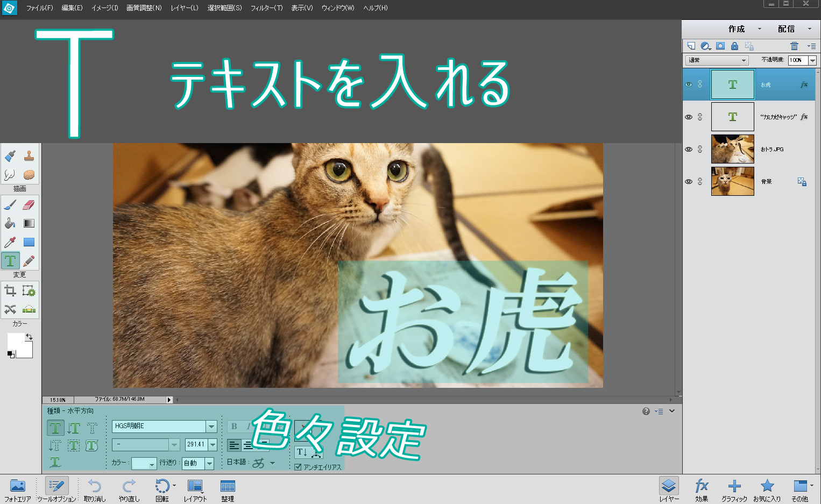821x504 pixels.
Task: Select the Crop tool
Action: 10,291
